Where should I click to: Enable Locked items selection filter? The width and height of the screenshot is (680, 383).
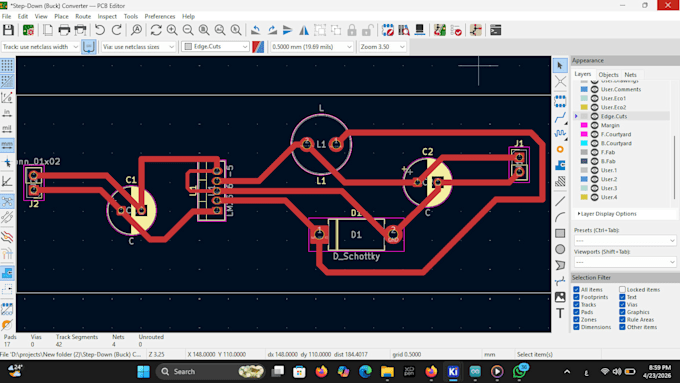click(x=622, y=289)
